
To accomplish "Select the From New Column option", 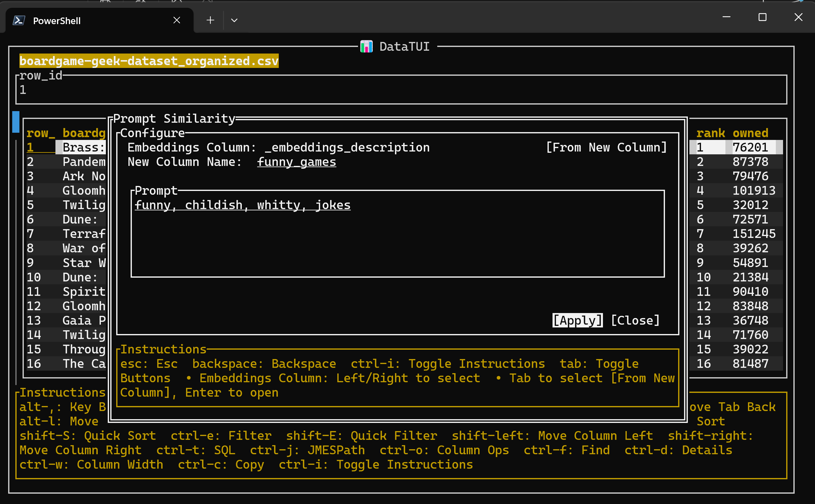I will tap(606, 147).
